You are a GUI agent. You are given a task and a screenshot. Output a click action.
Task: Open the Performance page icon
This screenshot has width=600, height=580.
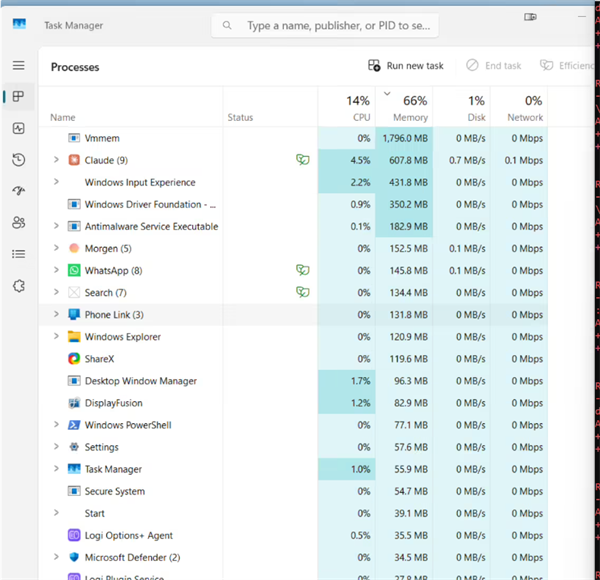[18, 128]
